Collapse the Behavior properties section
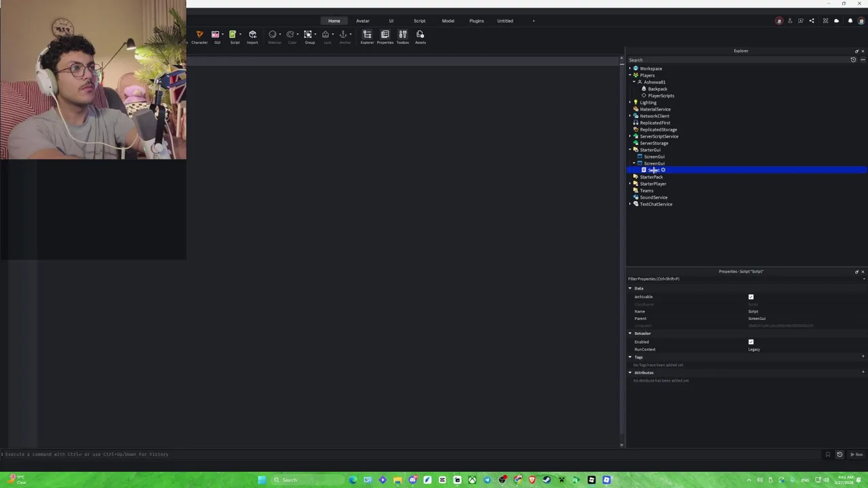The height and width of the screenshot is (488, 868). click(x=630, y=333)
